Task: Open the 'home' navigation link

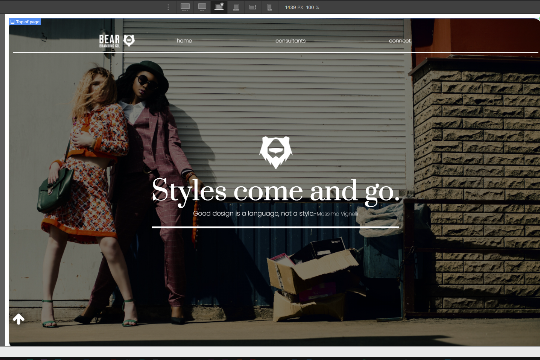Action: pyautogui.click(x=184, y=41)
